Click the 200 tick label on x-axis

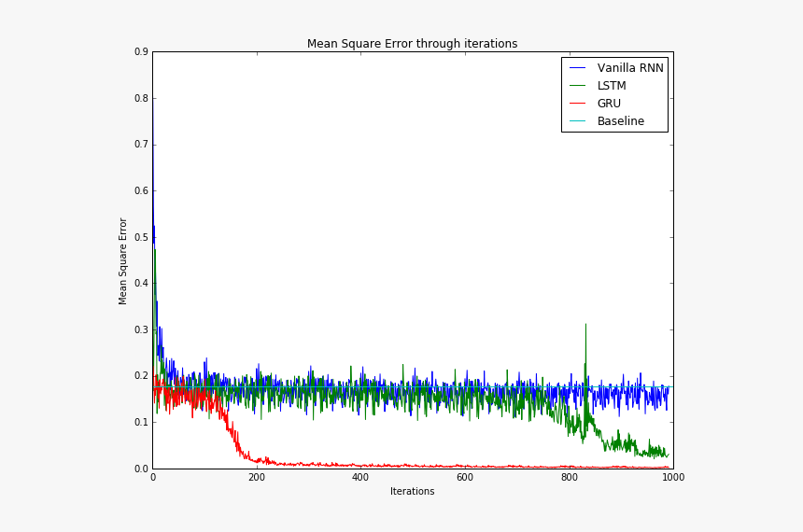click(x=257, y=478)
